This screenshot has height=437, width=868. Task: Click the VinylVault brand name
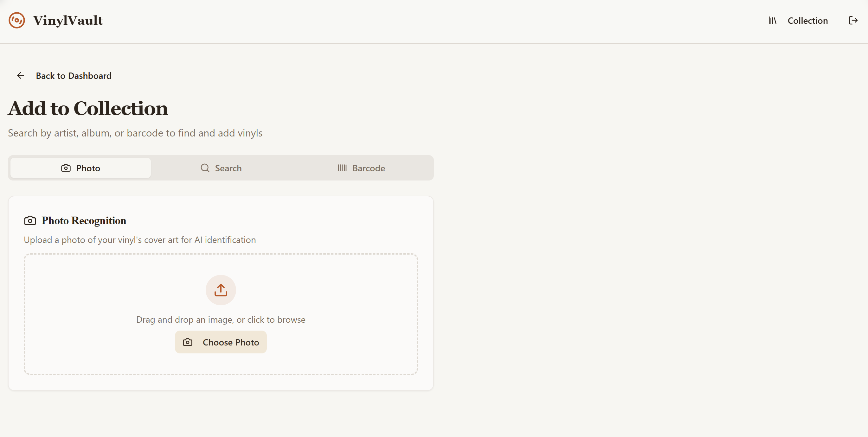(68, 21)
